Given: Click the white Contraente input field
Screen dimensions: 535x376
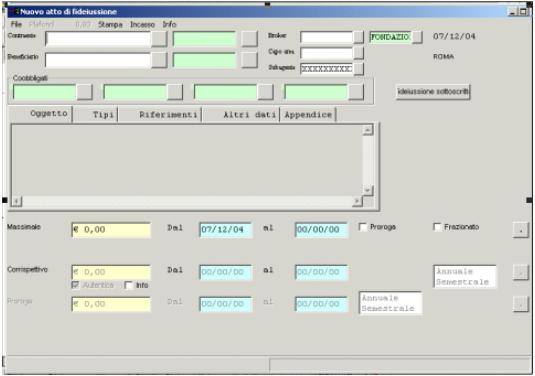Looking at the screenshot, I should (98, 39).
